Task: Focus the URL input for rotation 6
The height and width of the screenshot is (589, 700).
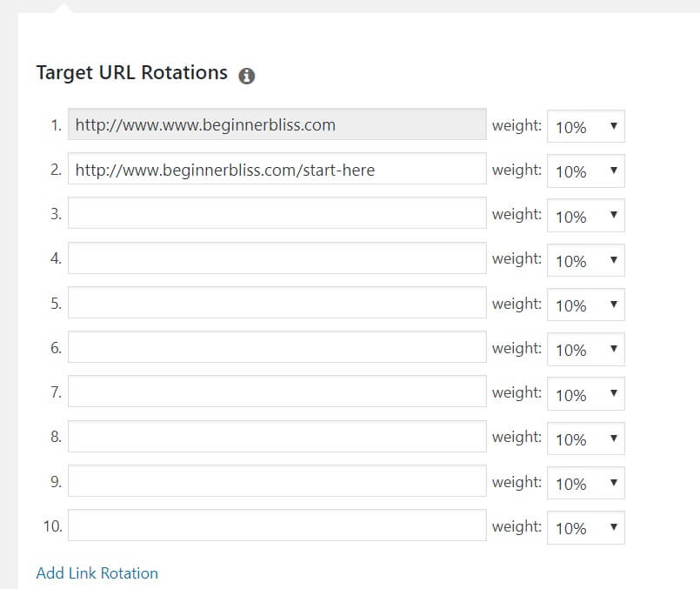Action: tap(277, 348)
